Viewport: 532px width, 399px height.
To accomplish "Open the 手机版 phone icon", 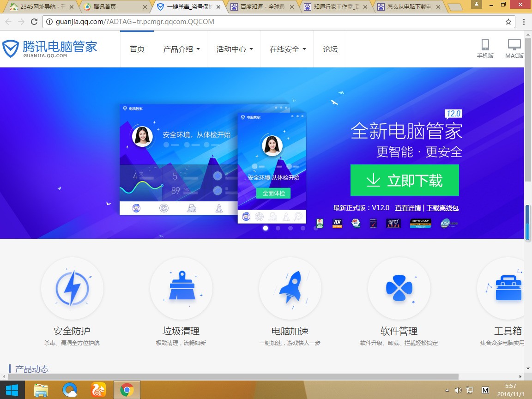I will coord(485,44).
